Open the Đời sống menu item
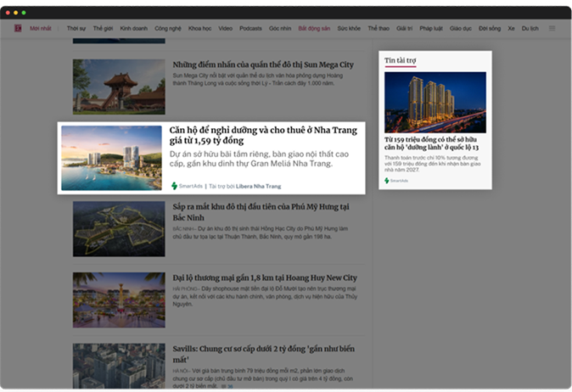The width and height of the screenshot is (572, 392). point(490,29)
